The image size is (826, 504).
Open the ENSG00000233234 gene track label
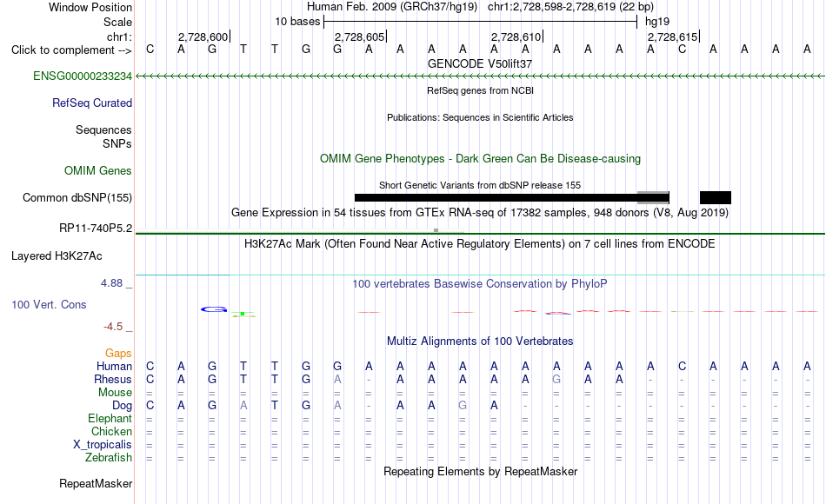(83, 76)
